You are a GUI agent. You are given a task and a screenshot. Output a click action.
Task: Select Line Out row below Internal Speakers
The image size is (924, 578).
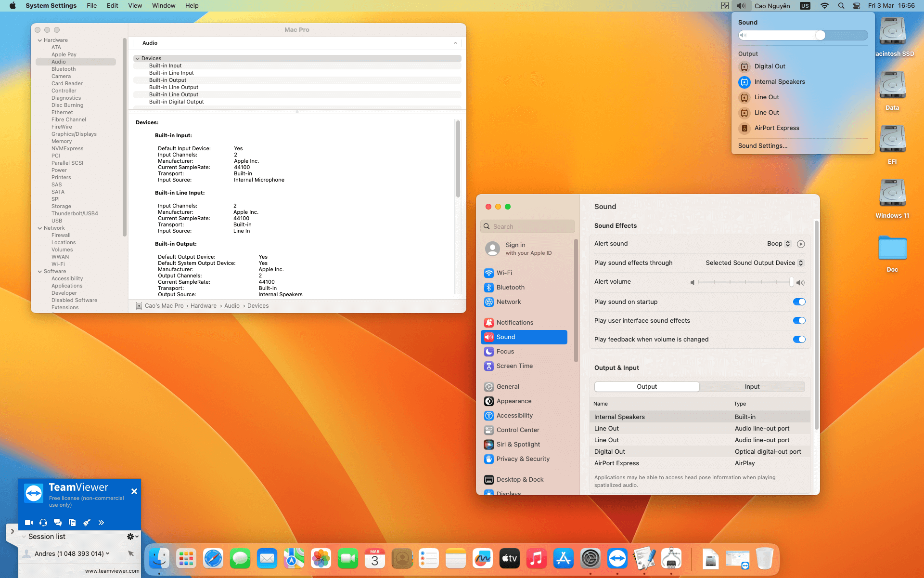[700, 428]
